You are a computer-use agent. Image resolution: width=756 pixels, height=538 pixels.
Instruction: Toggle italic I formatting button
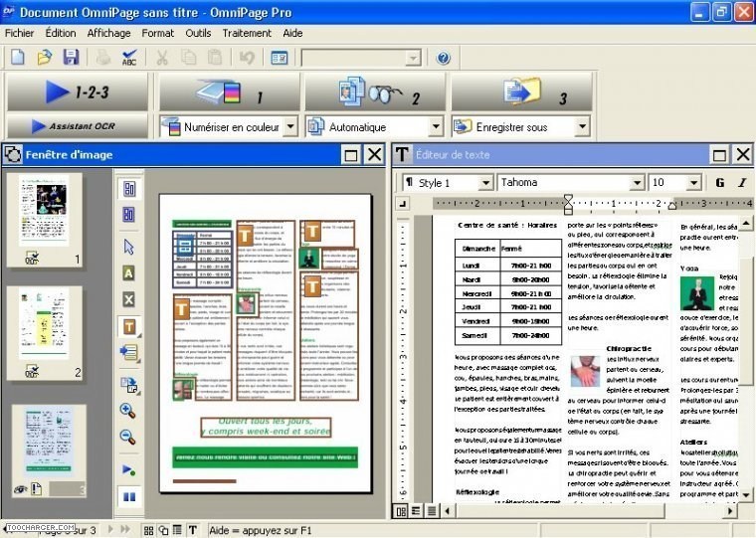click(x=742, y=183)
